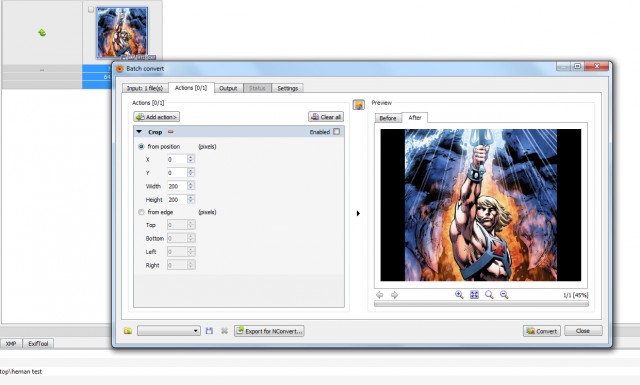Click the Convert button

tap(542, 331)
